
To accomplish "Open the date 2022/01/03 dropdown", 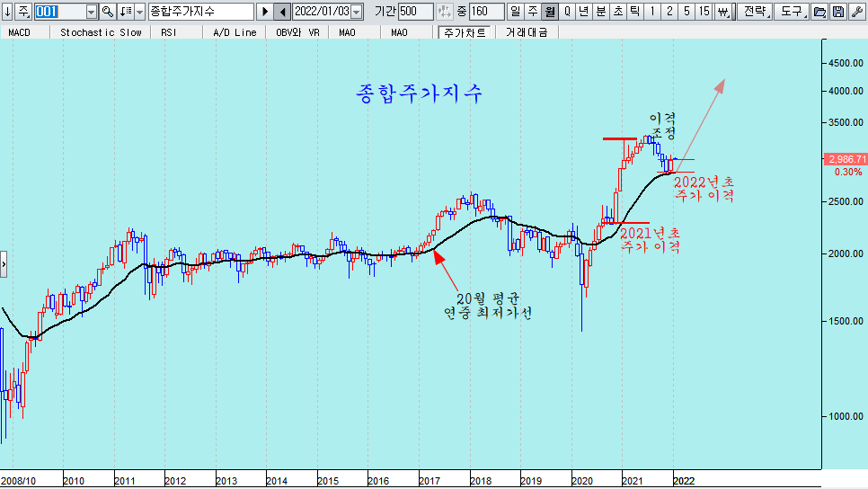I will coord(357,12).
